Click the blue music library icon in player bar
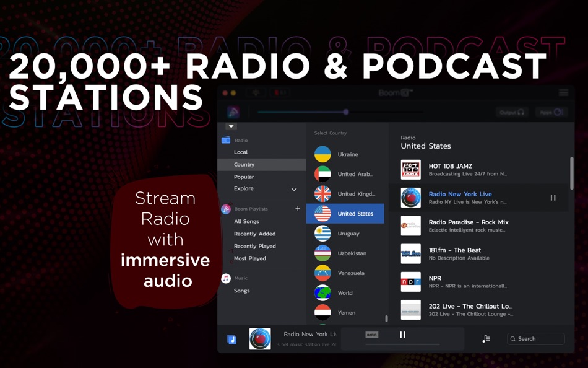 [x=231, y=339]
